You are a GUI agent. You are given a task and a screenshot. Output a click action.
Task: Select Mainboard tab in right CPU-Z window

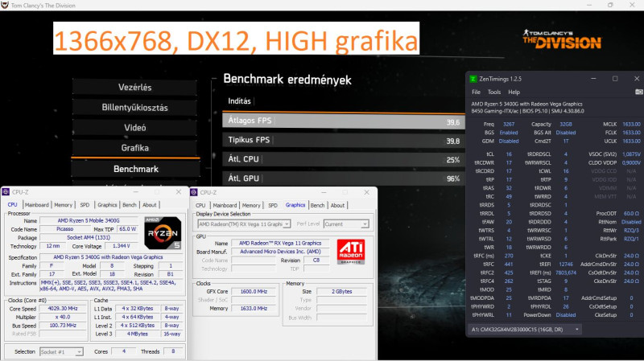(x=225, y=205)
